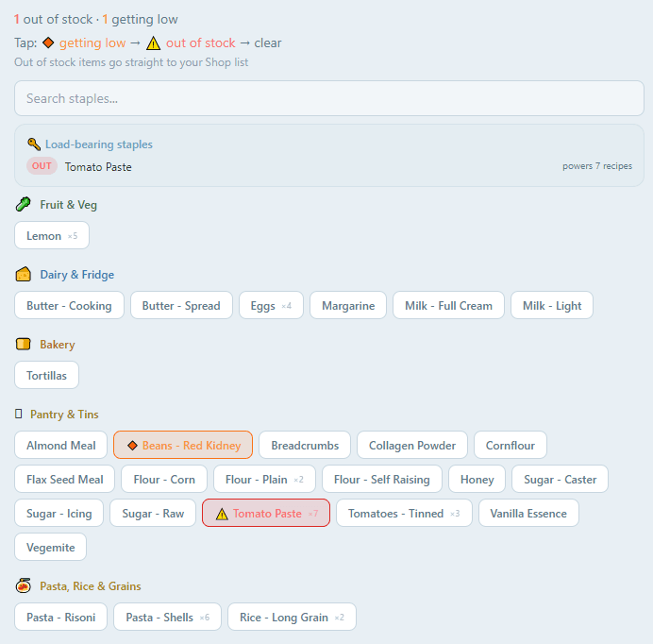Click the Pantry & Tins category icon

tap(19, 415)
